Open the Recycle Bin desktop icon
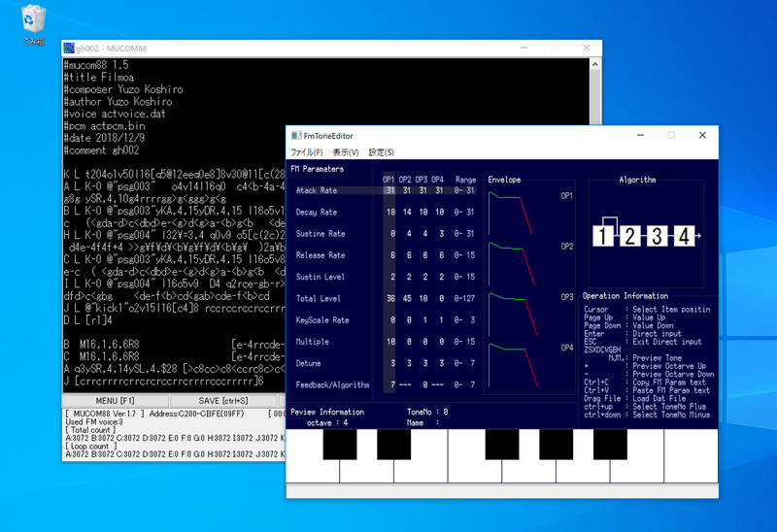 tap(33, 25)
